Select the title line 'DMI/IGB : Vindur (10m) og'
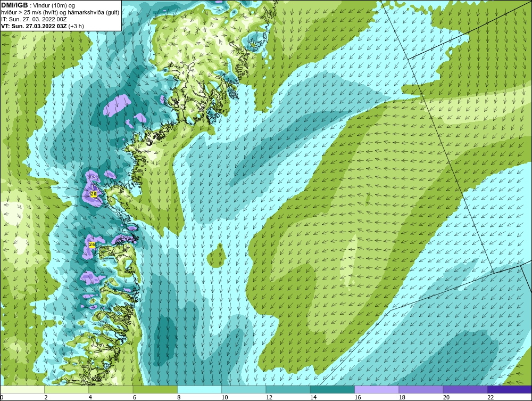532x401 pixels. [x=38, y=5]
